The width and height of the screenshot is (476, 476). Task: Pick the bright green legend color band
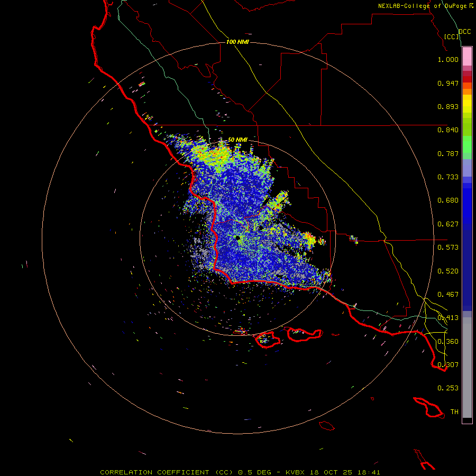pos(467,144)
